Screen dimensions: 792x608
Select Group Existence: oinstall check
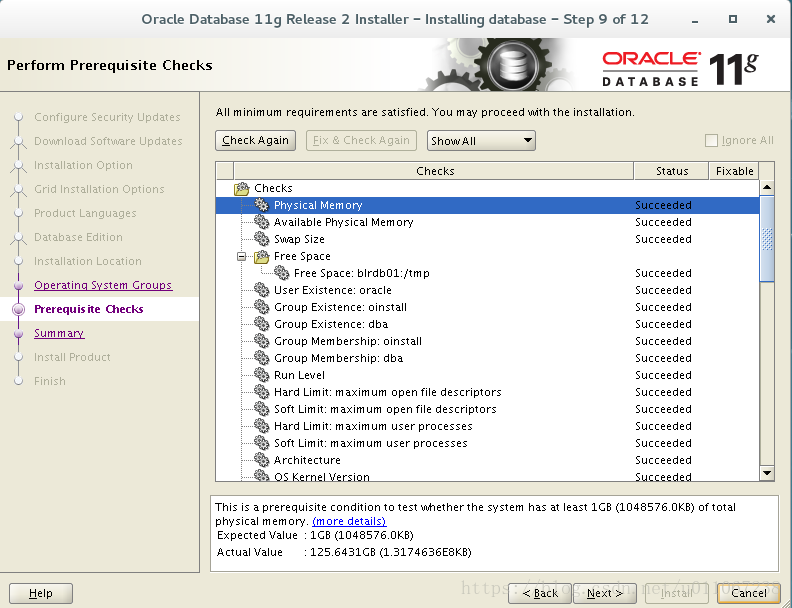pyautogui.click(x=487, y=307)
